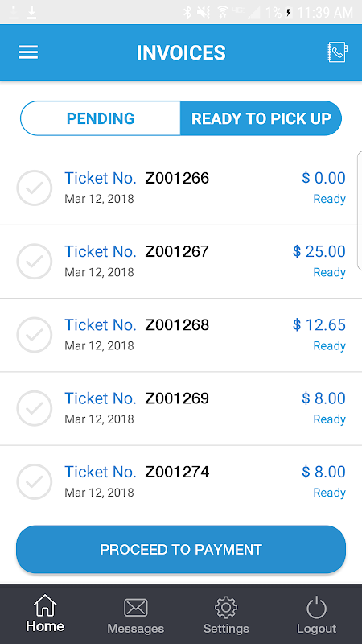Open the hamburger menu icon
Viewport: 362px width, 644px height.
click(28, 52)
